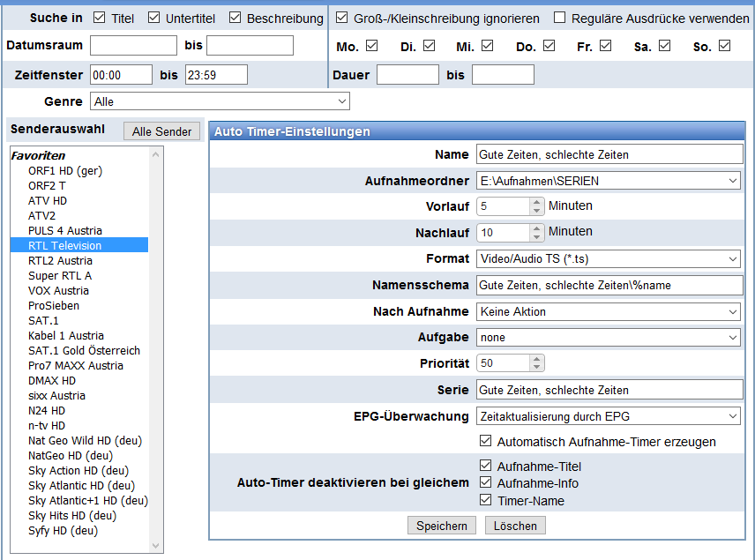755x560 pixels.
Task: Enable Reguläre Ausdrücke verwenden option
Action: click(560, 18)
